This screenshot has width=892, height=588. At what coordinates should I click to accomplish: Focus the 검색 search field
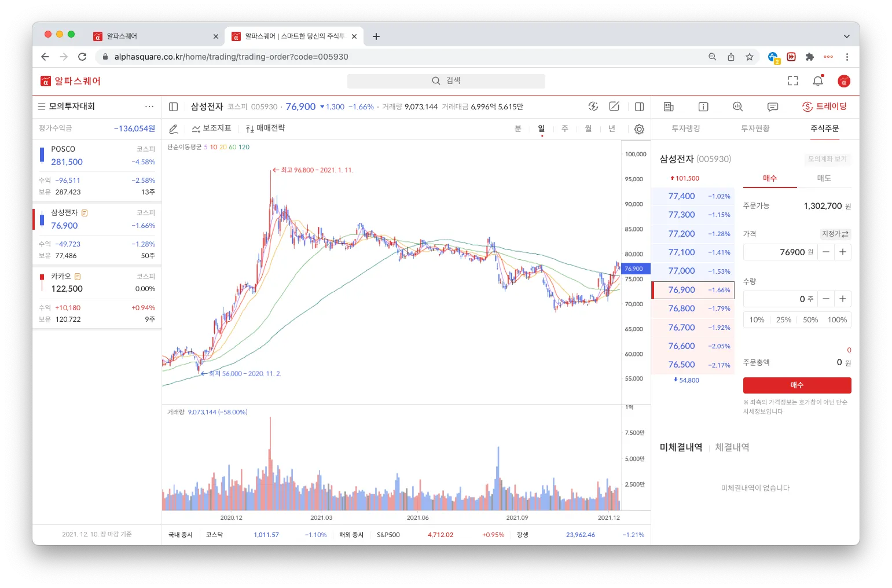click(x=446, y=81)
